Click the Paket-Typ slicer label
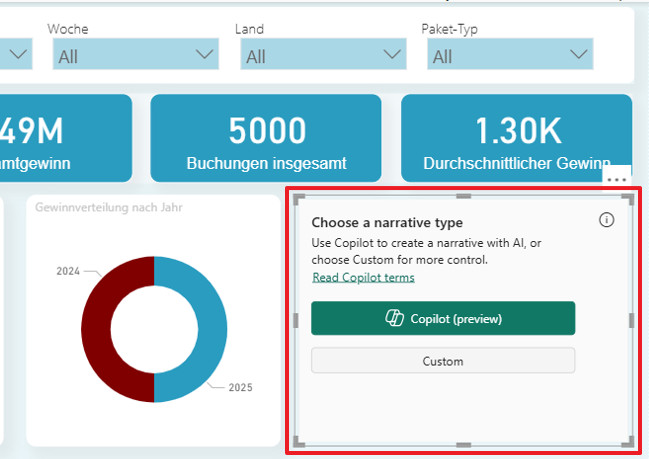The height and width of the screenshot is (459, 649). click(449, 29)
